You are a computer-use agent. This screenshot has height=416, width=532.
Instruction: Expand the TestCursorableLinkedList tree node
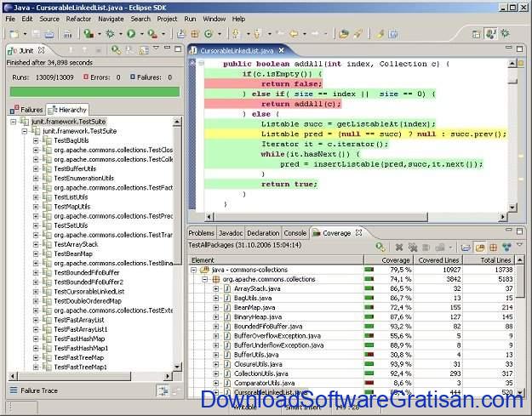click(36, 292)
